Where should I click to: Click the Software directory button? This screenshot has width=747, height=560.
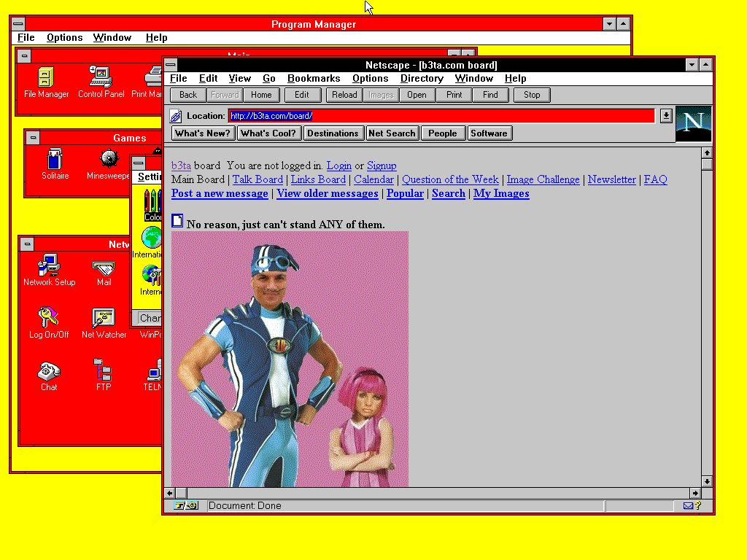point(489,133)
